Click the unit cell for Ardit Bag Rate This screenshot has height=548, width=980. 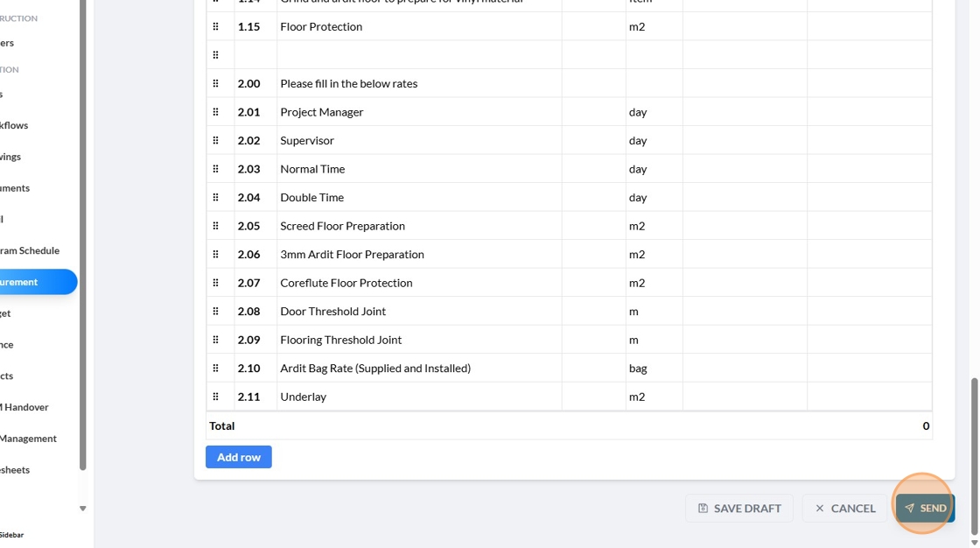click(x=654, y=369)
